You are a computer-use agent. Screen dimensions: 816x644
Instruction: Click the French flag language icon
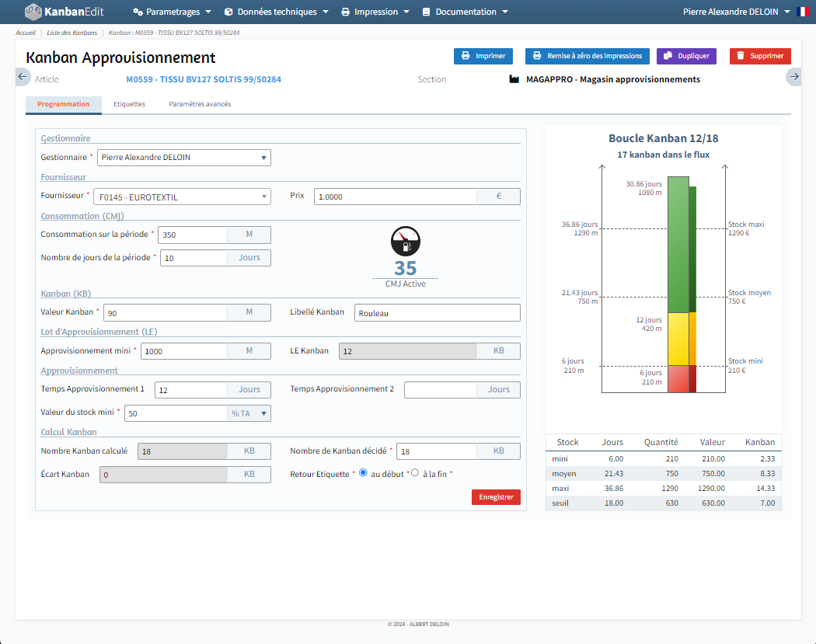click(x=802, y=12)
